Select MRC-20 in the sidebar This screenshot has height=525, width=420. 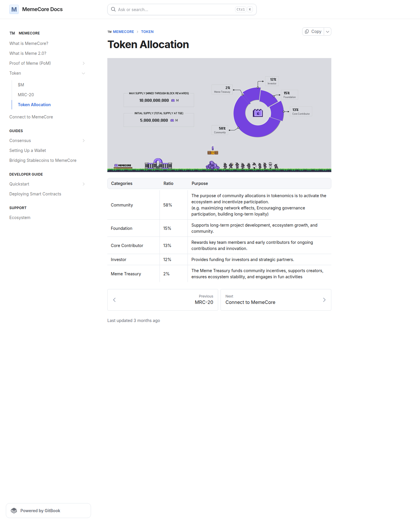26,95
